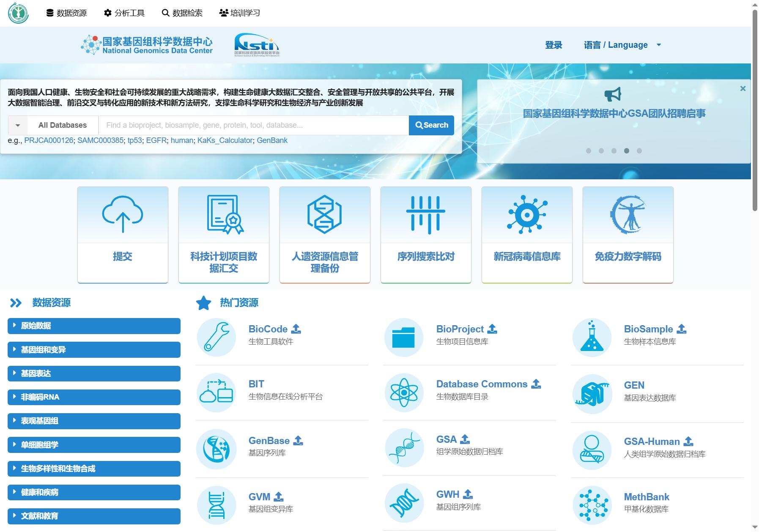Screen dimensions: 759x532
Task: Open the 语言 / Language dropdown
Action: [622, 45]
